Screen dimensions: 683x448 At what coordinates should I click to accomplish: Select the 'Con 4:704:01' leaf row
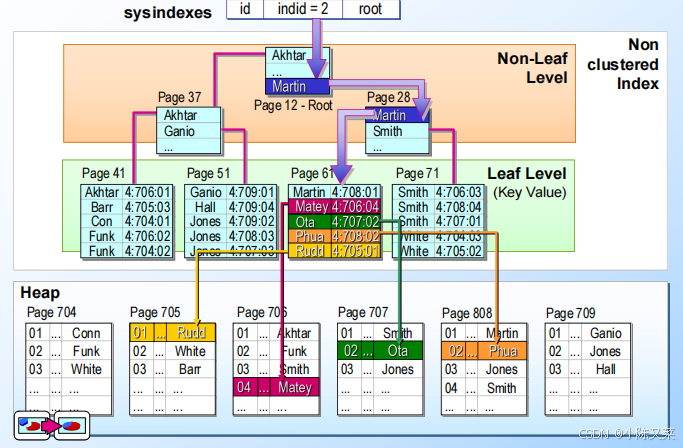[127, 221]
